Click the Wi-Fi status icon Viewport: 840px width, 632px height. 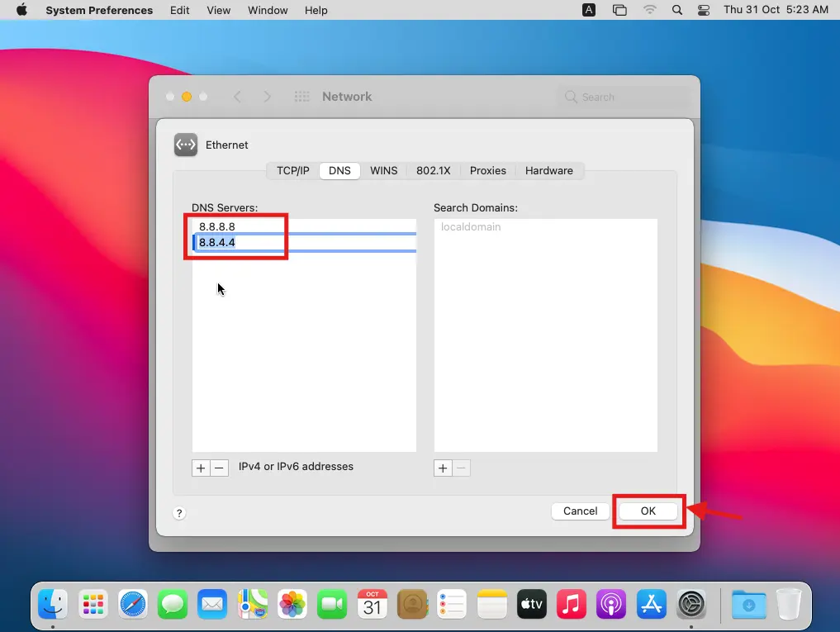click(649, 10)
